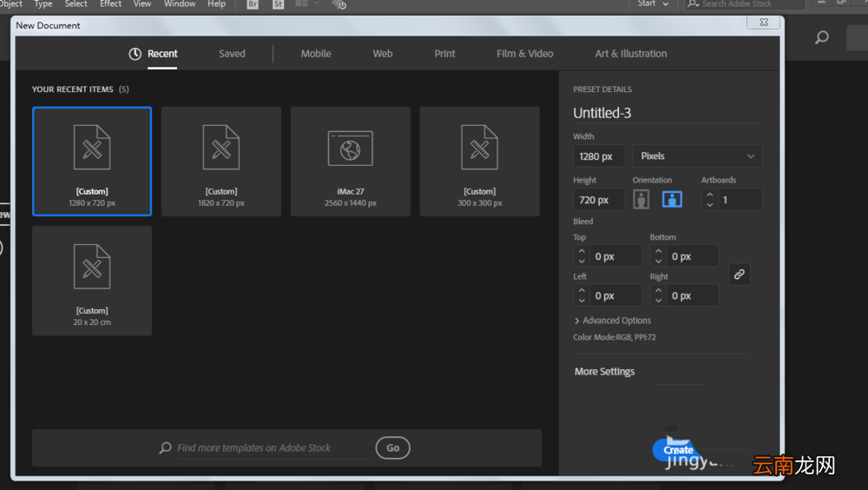Viewport: 868px width, 490px height.
Task: Click the GPU rocket icon in menu bar
Action: (x=339, y=4)
